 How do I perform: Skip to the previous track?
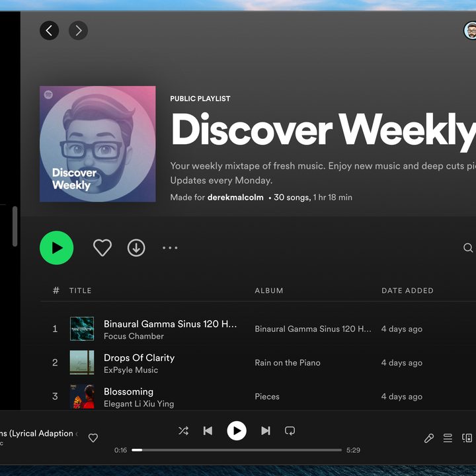(208, 431)
